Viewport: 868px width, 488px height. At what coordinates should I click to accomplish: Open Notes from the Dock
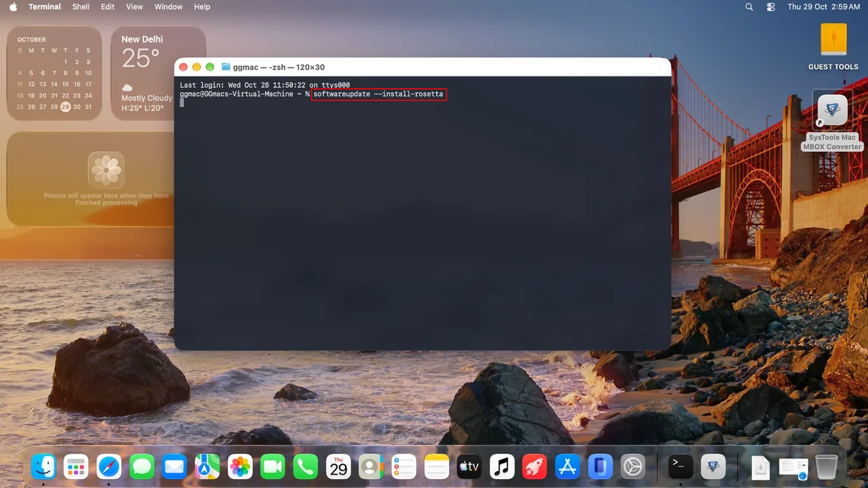point(437,466)
